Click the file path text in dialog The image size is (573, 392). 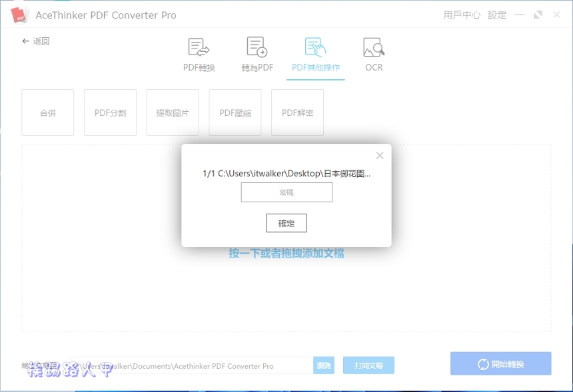[287, 174]
